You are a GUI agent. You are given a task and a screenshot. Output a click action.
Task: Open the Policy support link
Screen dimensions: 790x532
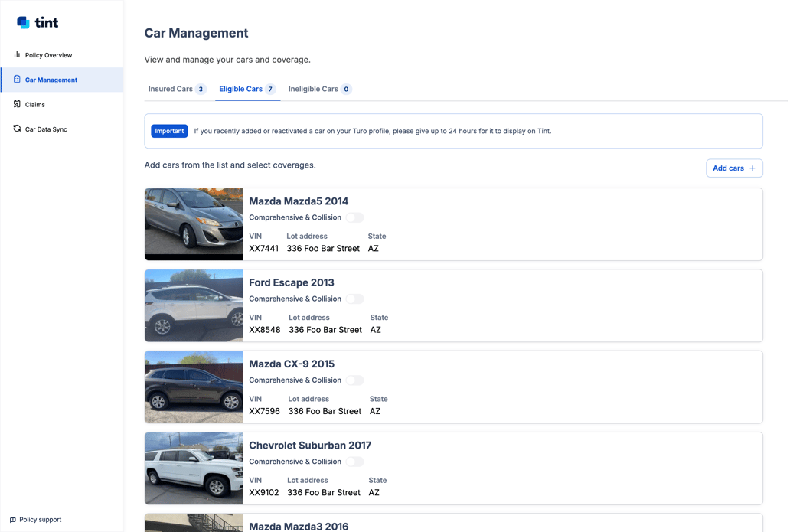coord(40,520)
